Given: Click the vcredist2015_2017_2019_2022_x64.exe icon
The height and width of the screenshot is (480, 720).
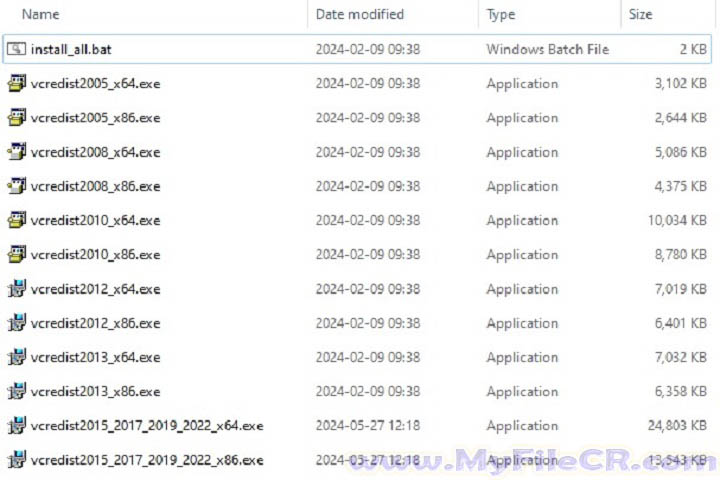Looking at the screenshot, I should pos(16,426).
